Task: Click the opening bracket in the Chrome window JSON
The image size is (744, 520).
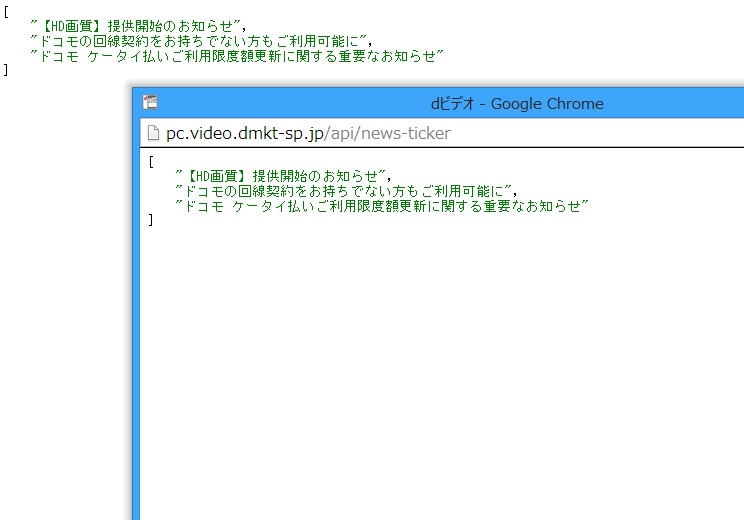Action: tap(151, 162)
